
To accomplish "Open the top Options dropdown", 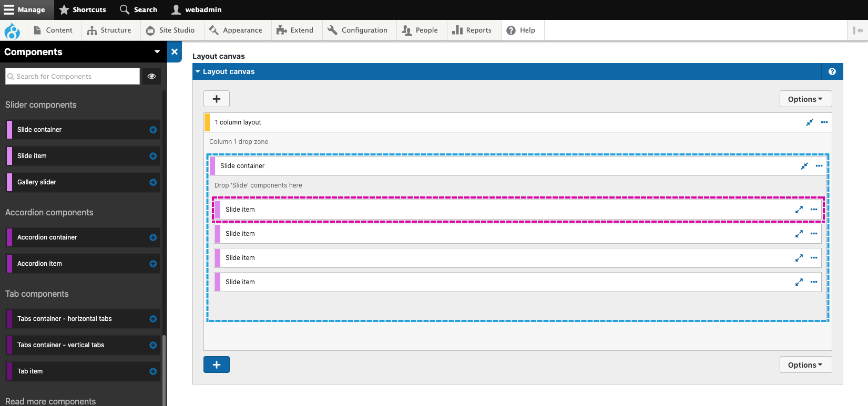I will [805, 99].
